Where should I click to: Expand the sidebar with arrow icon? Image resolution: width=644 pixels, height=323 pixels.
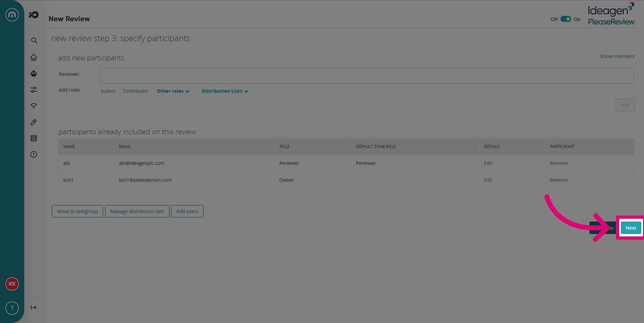pyautogui.click(x=34, y=307)
